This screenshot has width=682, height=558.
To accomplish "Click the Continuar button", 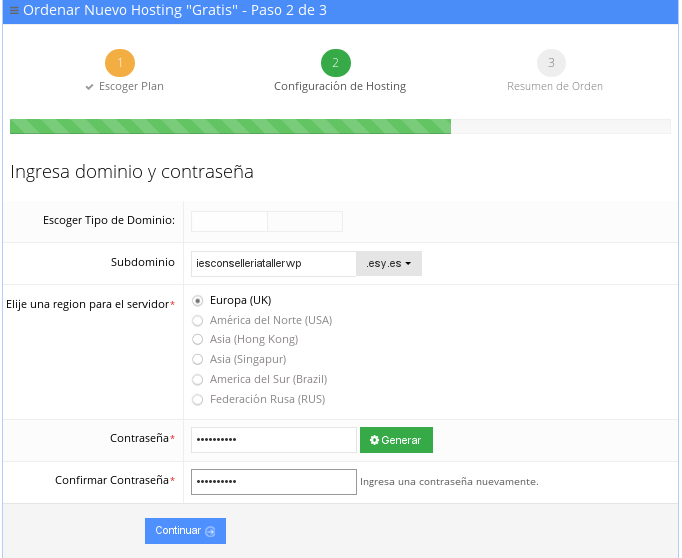I will (185, 531).
